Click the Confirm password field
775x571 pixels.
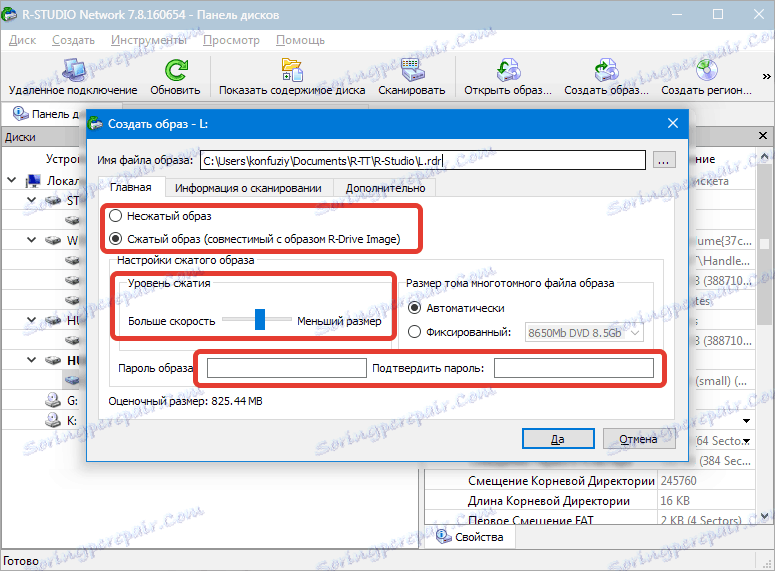574,368
